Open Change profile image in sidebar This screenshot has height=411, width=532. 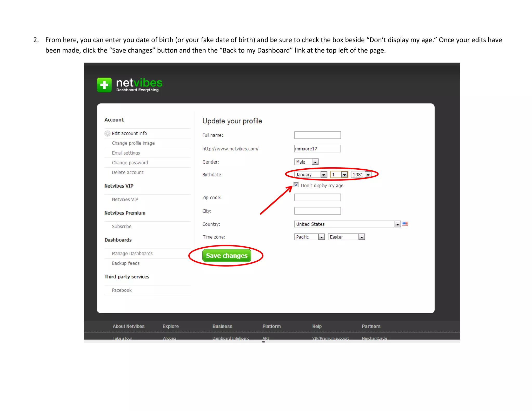133,143
